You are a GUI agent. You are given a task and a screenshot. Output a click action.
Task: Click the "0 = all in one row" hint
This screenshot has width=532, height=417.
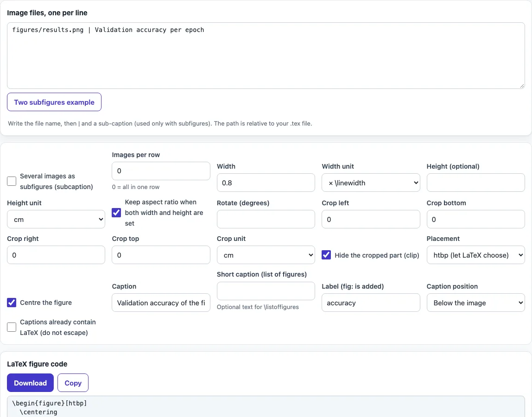[136, 187]
